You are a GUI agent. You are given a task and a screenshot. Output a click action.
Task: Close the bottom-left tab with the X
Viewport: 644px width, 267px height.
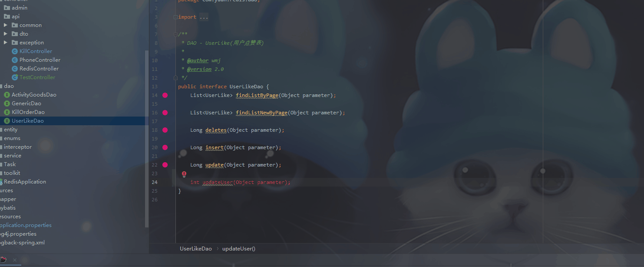click(x=14, y=260)
